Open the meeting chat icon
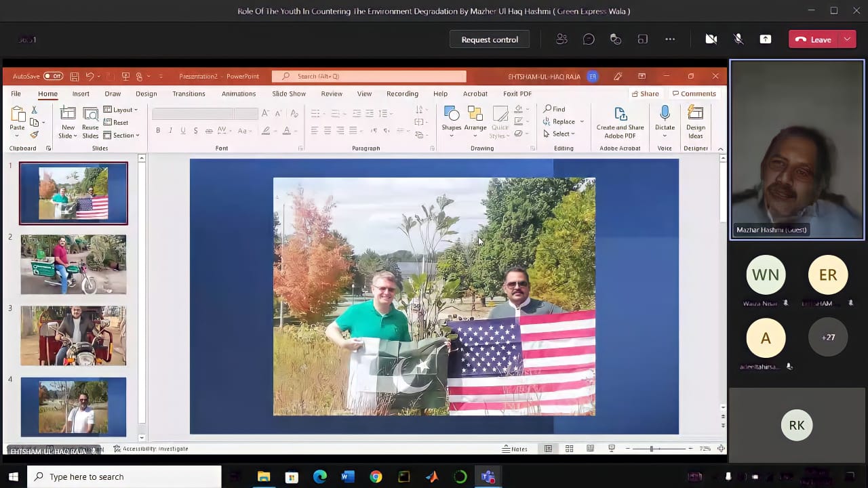 (x=589, y=39)
